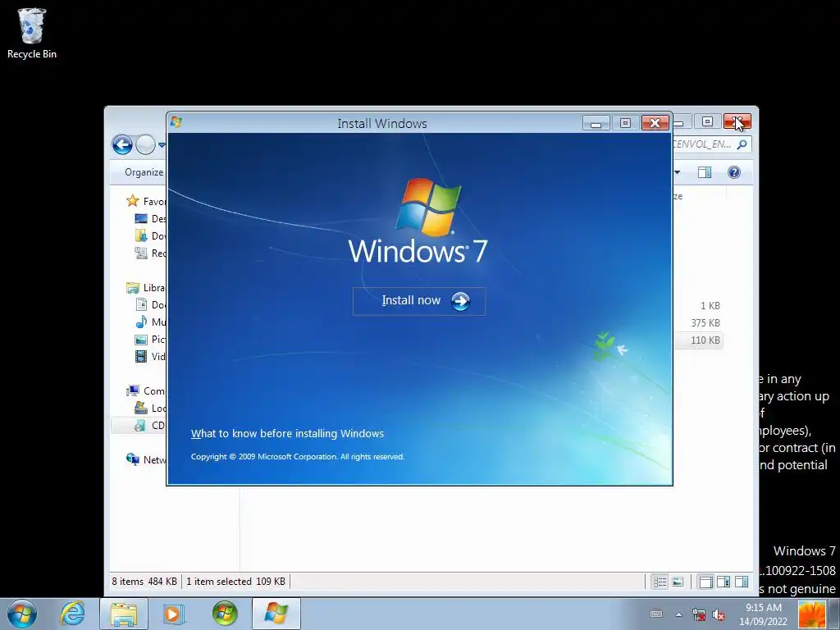Select the Downloads folder in Explorer sidebar
Image resolution: width=840 pixels, height=630 pixels.
[150, 235]
